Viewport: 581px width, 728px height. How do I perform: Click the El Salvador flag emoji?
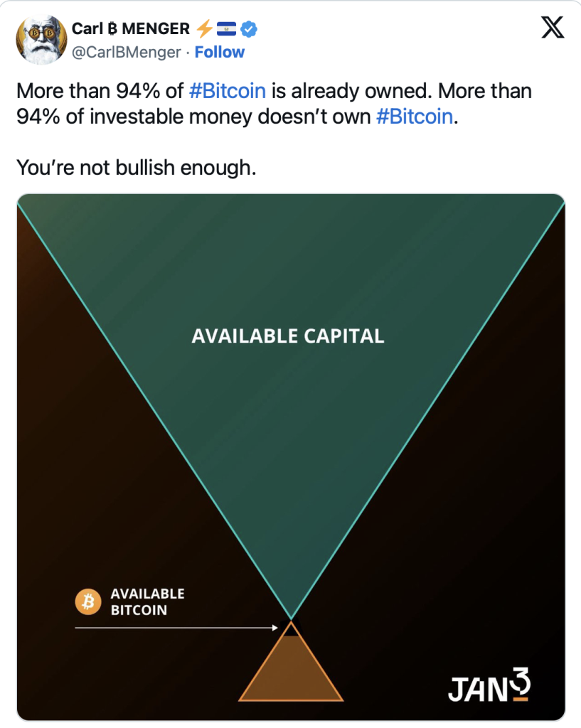(x=227, y=29)
